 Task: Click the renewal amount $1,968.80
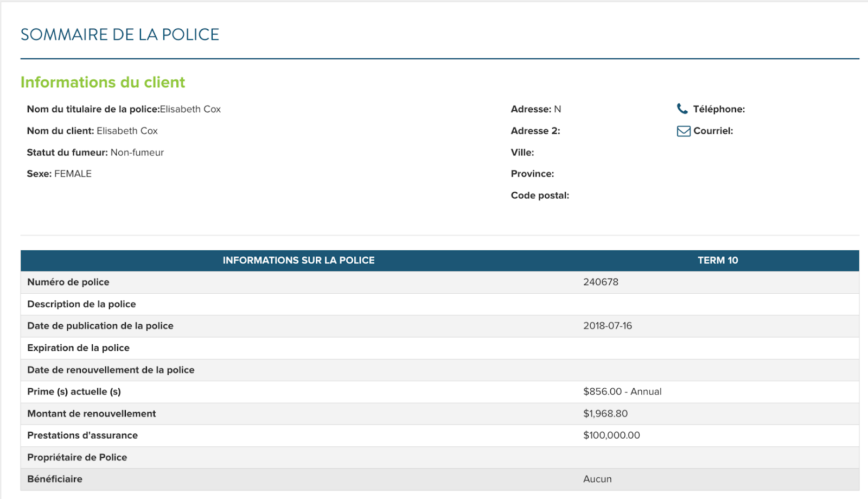(605, 414)
